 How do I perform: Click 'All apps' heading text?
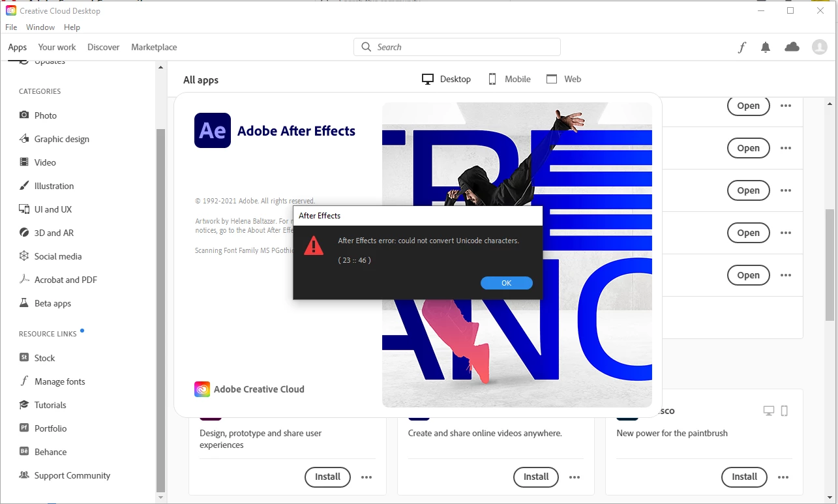(x=201, y=80)
